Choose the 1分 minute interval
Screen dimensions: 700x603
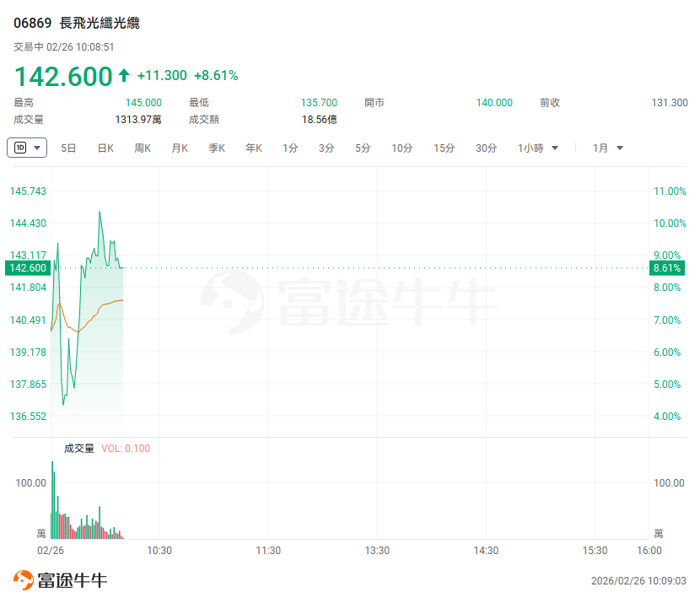point(290,148)
